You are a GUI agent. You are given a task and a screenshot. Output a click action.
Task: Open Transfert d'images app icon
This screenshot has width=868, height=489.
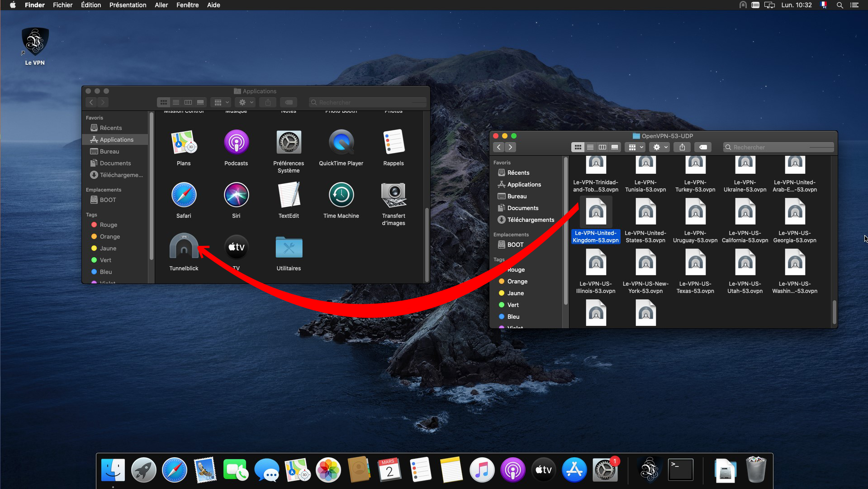click(x=394, y=195)
